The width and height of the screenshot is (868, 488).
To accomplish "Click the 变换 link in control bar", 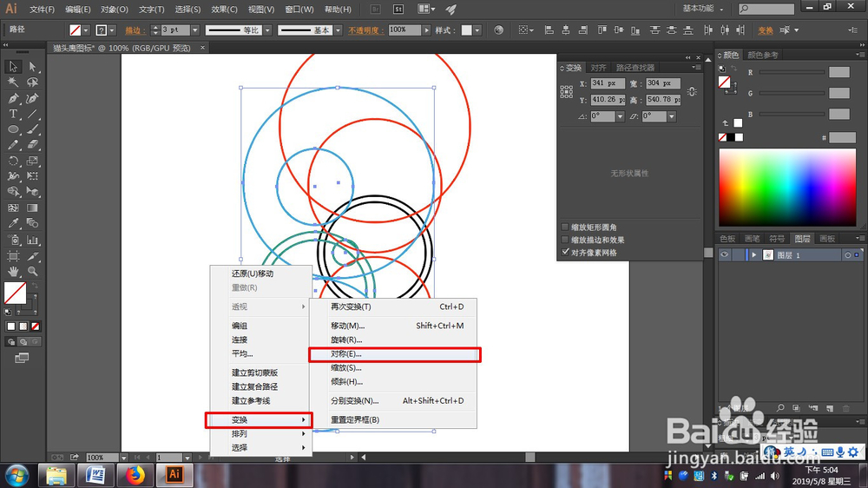I will pos(766,30).
